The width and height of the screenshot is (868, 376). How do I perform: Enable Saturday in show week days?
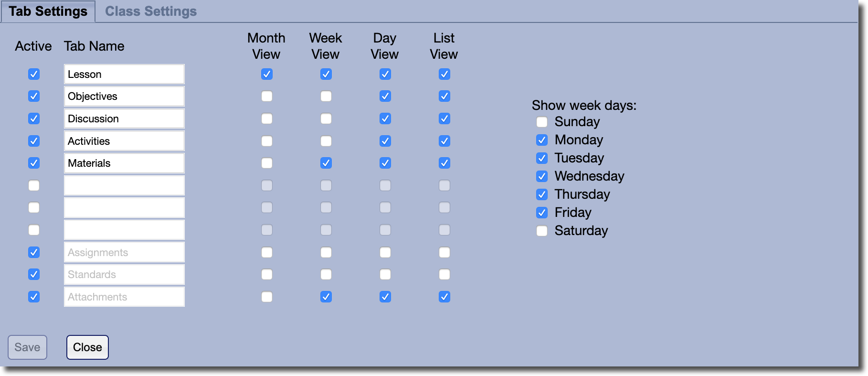coord(542,231)
